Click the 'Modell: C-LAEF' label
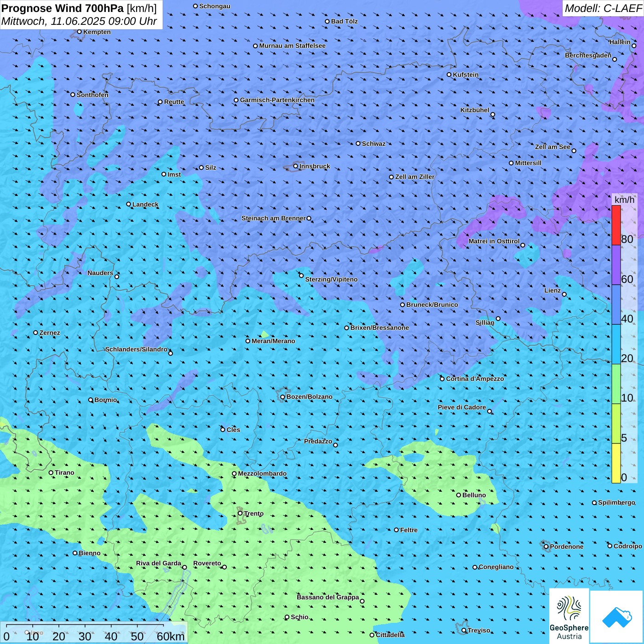Image resolution: width=644 pixels, height=644 pixels. point(603,8)
